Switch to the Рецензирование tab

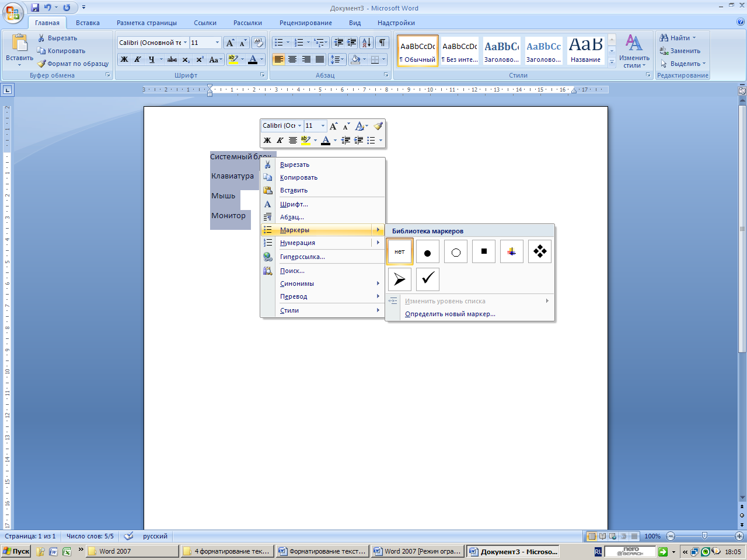point(306,23)
